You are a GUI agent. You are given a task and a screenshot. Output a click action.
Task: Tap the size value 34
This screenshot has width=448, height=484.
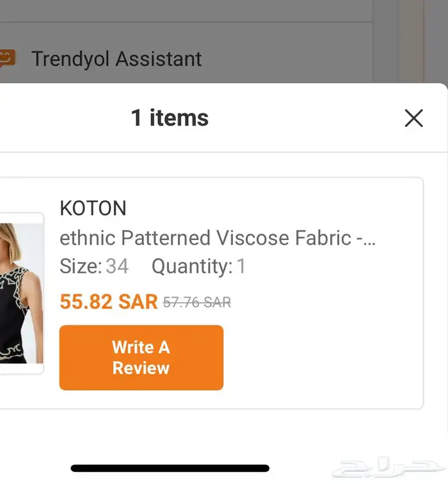point(117,266)
